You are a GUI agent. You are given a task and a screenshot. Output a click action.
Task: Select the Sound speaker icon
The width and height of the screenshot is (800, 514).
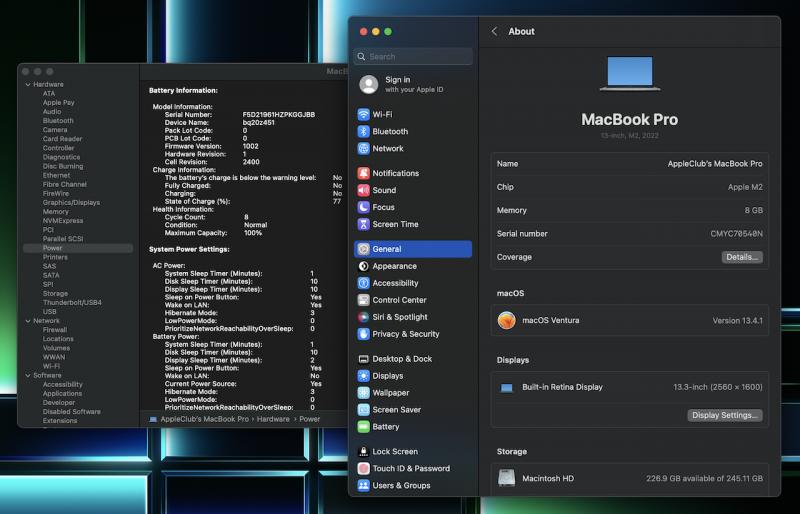[x=363, y=190]
